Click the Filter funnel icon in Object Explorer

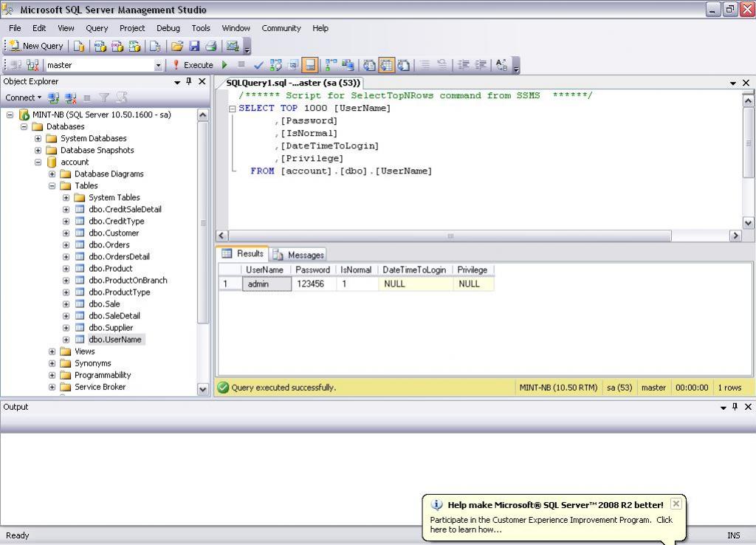click(x=103, y=98)
